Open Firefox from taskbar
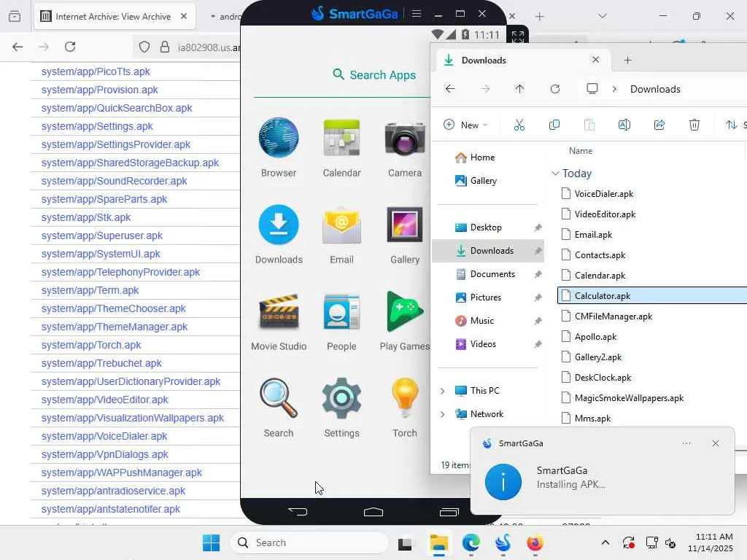 click(535, 542)
